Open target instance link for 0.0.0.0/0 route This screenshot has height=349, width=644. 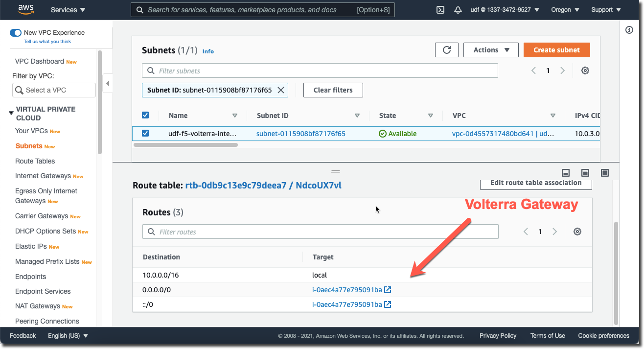pyautogui.click(x=347, y=290)
